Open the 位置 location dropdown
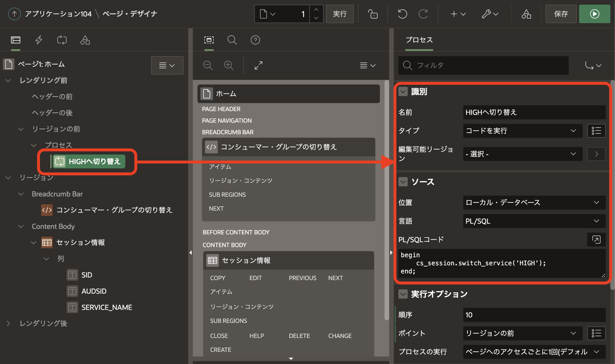Screen dimensions: 615x364 click(x=534, y=203)
